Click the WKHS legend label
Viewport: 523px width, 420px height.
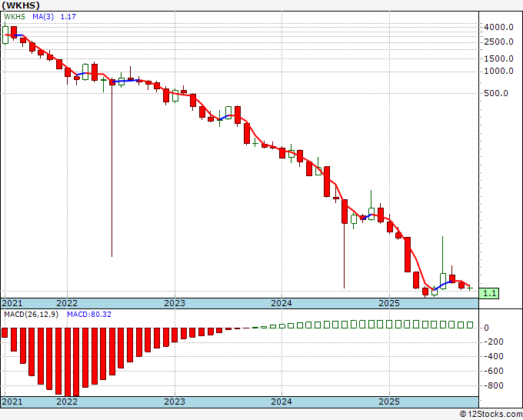click(15, 17)
